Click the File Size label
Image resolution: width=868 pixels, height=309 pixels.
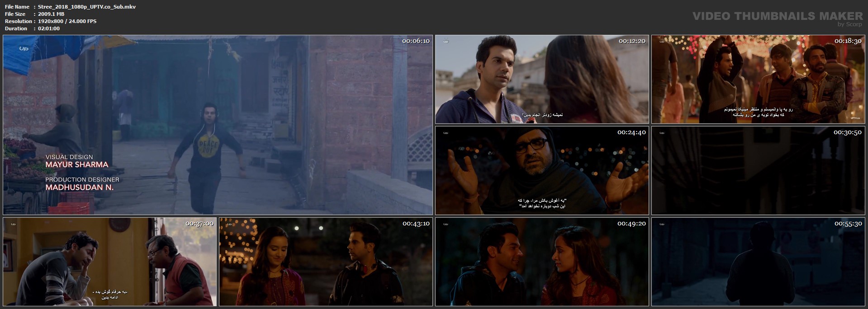point(15,14)
